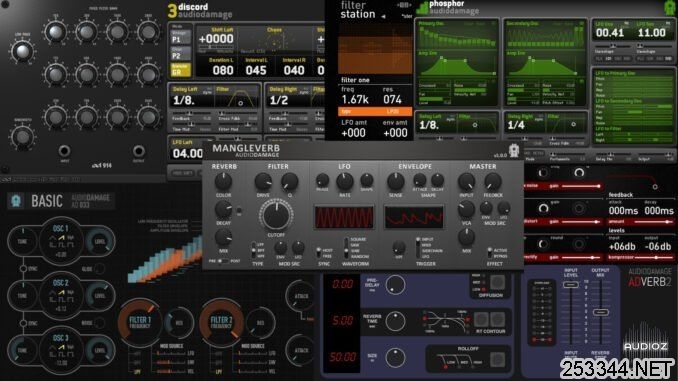678x381 pixels.
Task: Select the P1 mode tab in Discord
Action: pyautogui.click(x=181, y=37)
